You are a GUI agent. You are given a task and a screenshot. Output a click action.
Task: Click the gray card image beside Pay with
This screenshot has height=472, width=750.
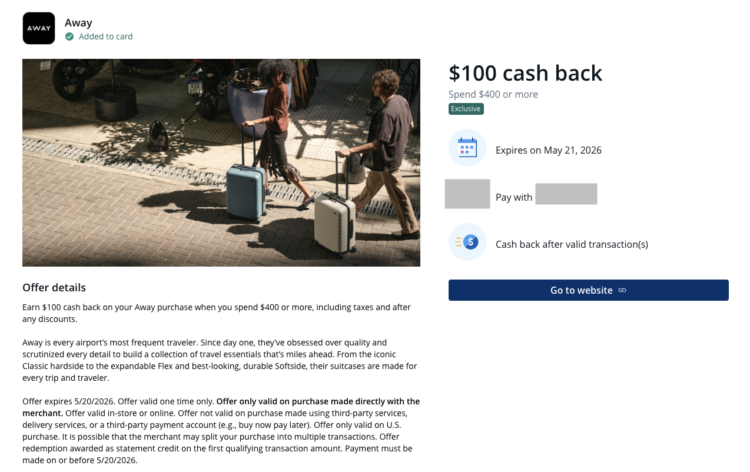click(467, 194)
